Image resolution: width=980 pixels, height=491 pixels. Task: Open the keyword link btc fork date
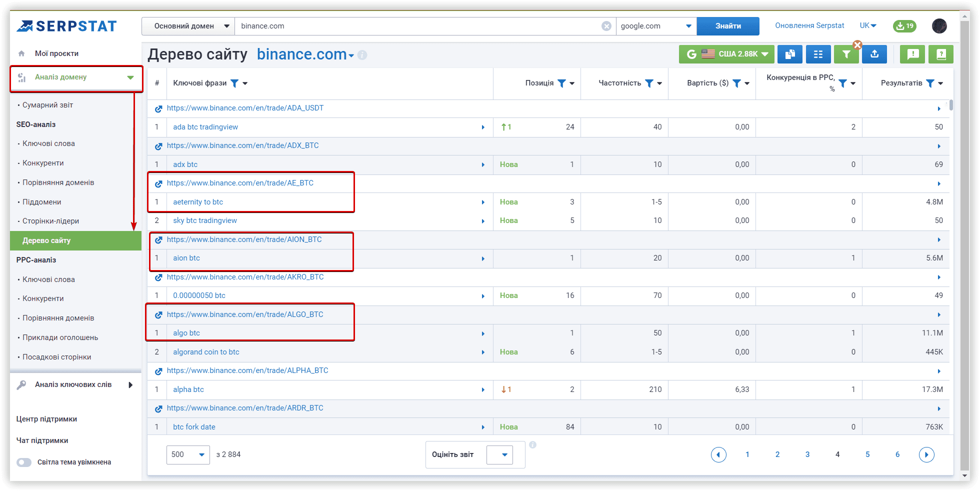pos(194,427)
